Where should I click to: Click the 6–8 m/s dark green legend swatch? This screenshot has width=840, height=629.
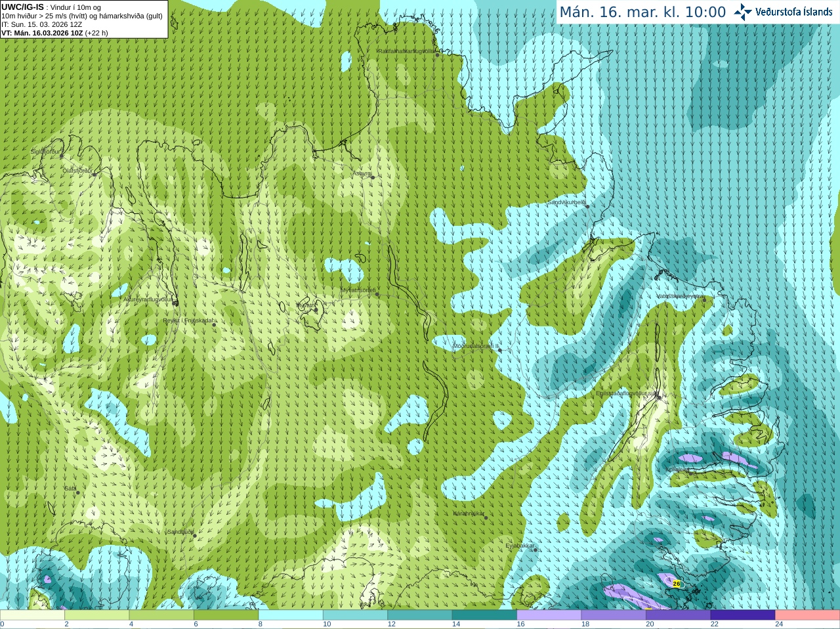[x=226, y=615]
